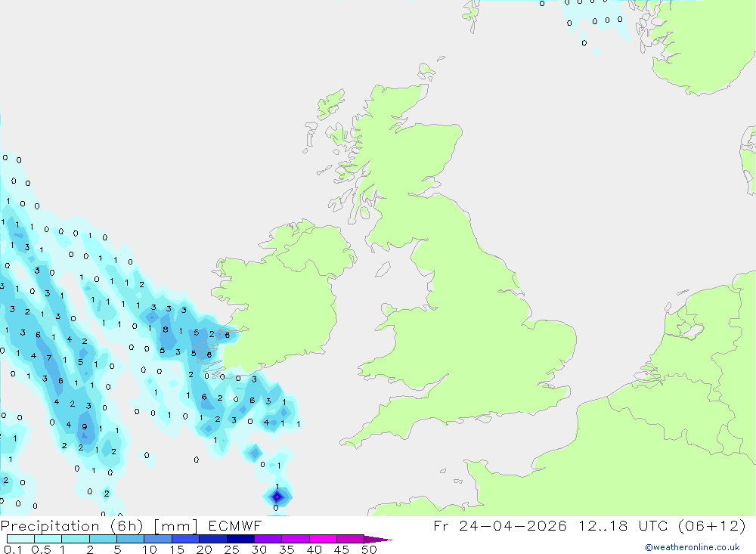Viewport: 756px width, 554px height.
Task: Click the 0.5–1 mm light cyan legend swatch
Action: (x=48, y=539)
